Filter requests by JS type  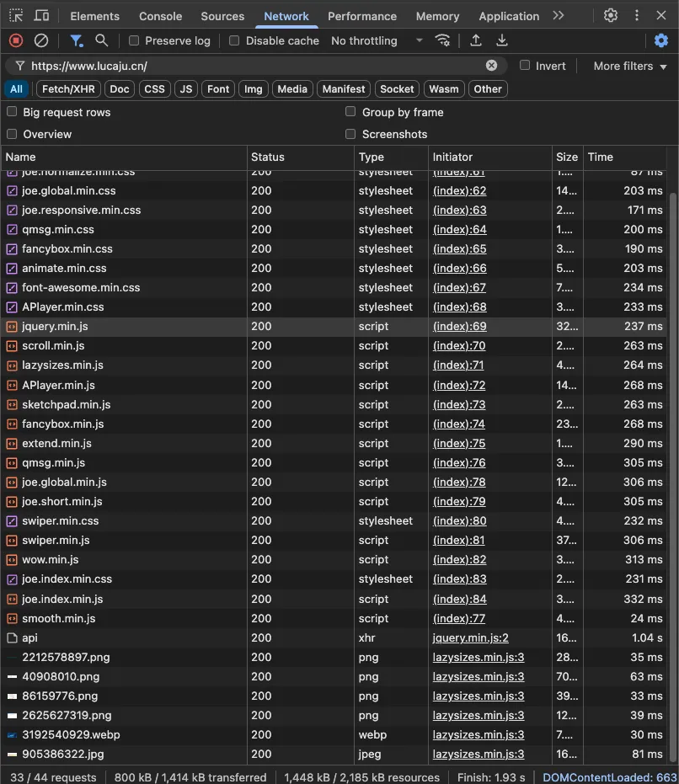point(186,89)
